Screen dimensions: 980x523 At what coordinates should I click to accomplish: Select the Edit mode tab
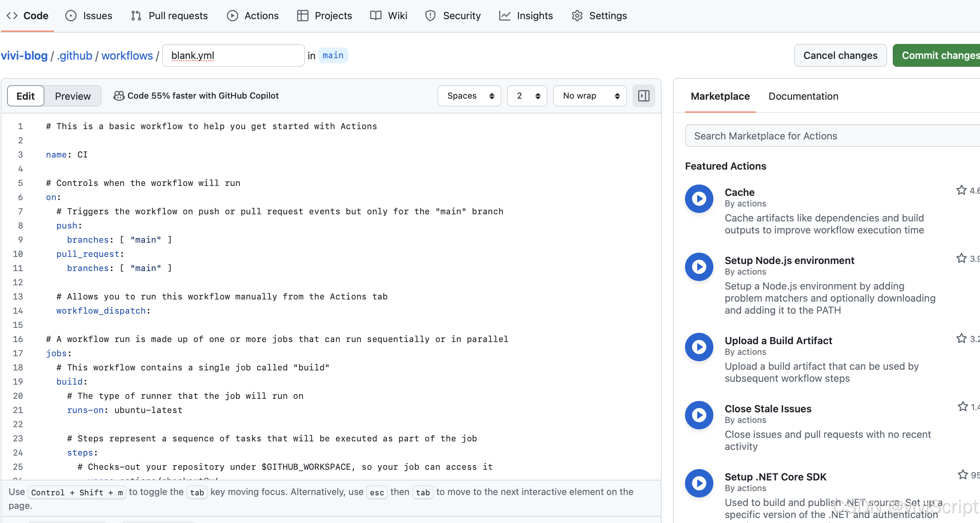pyautogui.click(x=26, y=96)
